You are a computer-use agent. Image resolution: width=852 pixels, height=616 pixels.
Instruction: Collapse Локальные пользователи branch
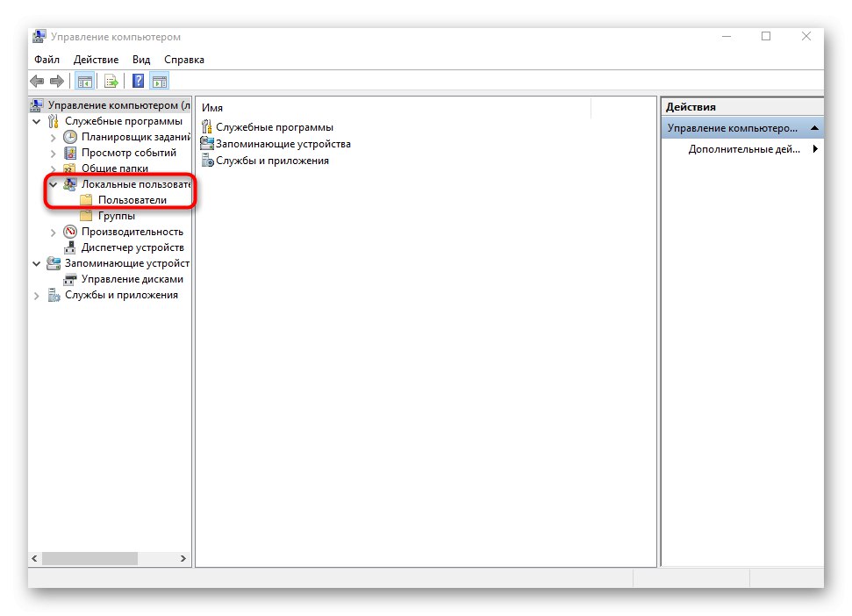click(x=54, y=184)
